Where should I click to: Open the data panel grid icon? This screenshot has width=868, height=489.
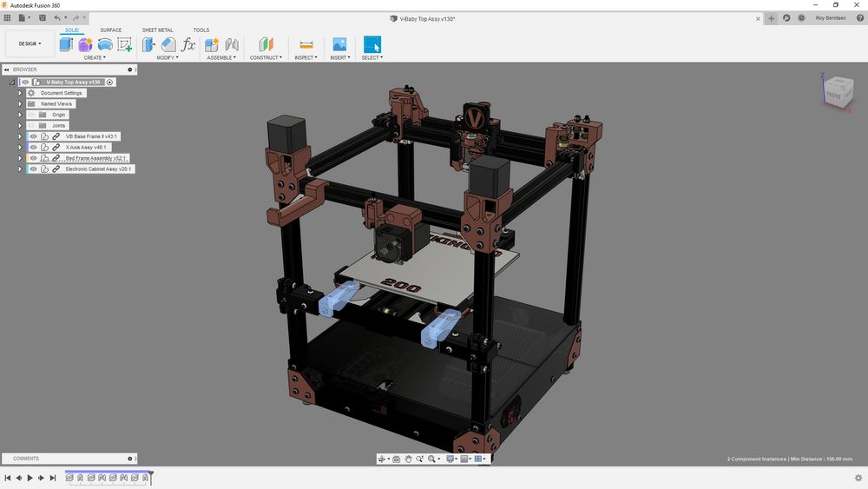[x=7, y=17]
